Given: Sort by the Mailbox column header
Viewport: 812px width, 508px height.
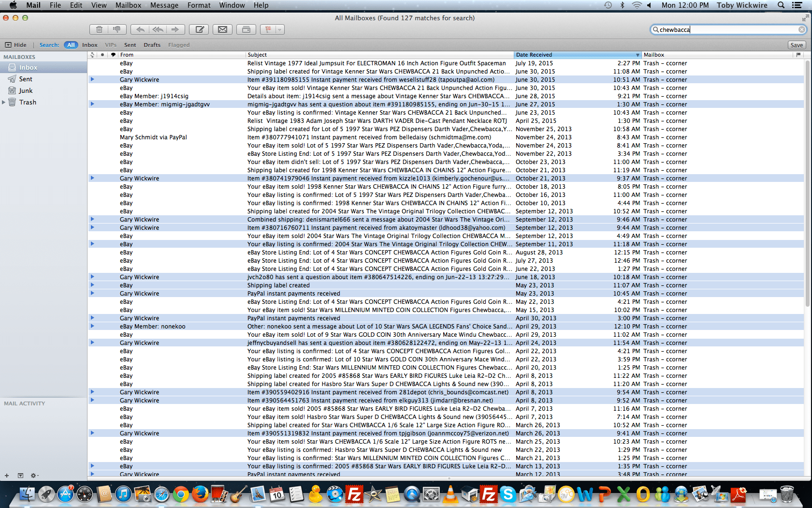Looking at the screenshot, I should (x=717, y=55).
